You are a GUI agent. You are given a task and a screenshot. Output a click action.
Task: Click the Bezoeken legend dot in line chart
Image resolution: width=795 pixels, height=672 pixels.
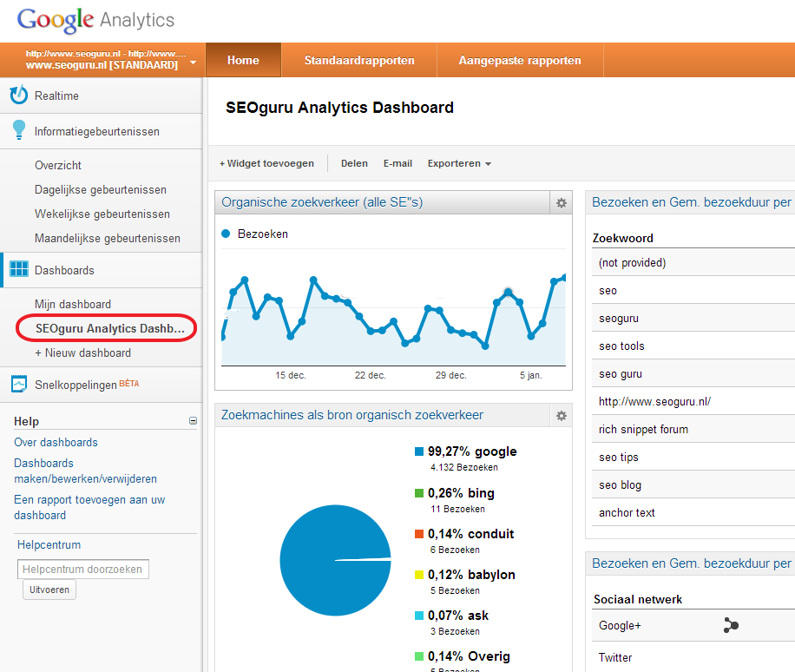point(227,234)
